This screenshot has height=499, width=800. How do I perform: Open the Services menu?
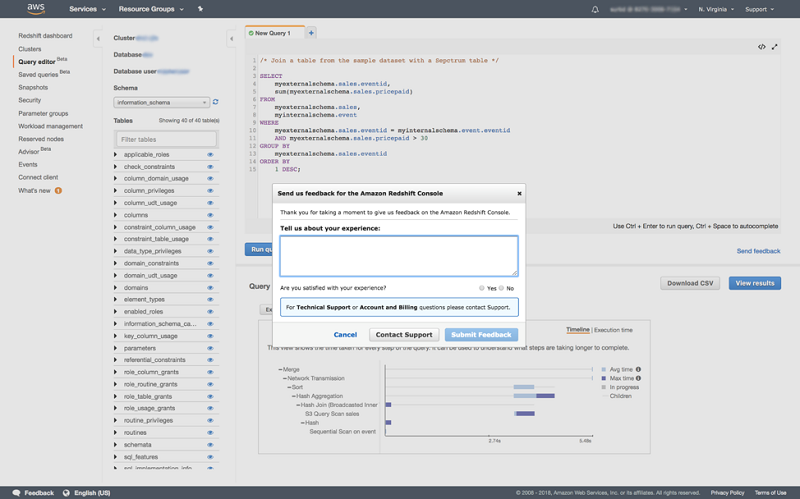(87, 9)
